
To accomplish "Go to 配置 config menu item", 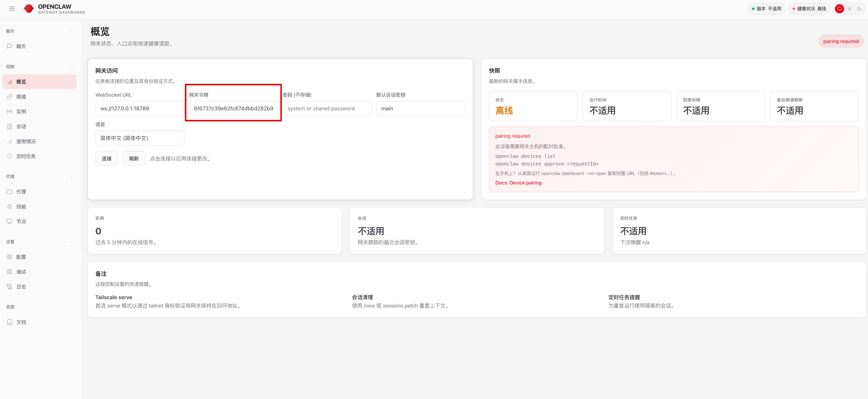I will click(x=21, y=257).
